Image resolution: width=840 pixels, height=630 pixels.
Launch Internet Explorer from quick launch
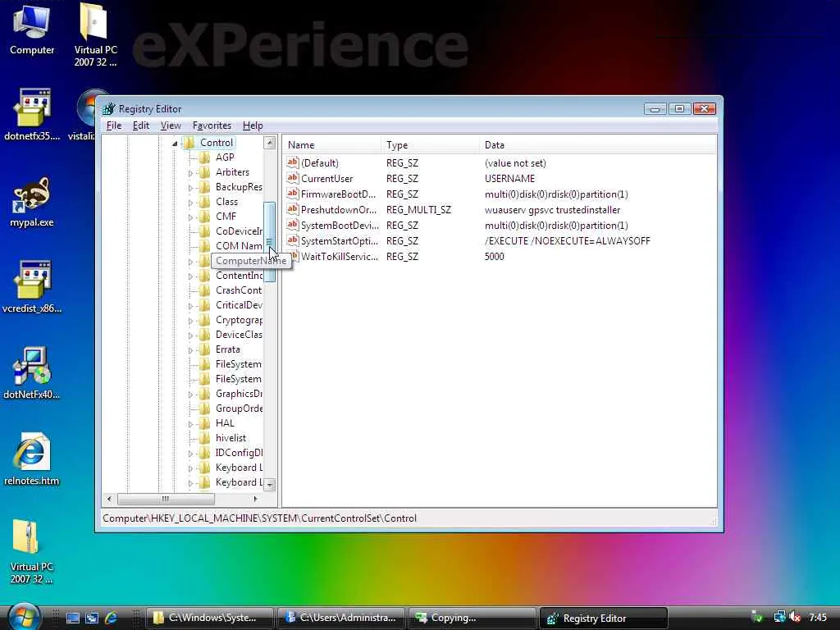pos(111,618)
